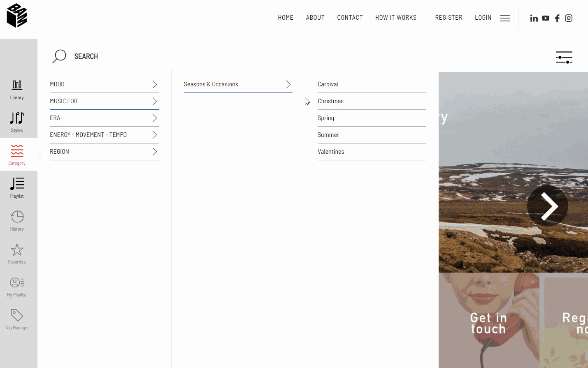Image resolution: width=588 pixels, height=368 pixels.
Task: Select the REGION label
Action: (x=60, y=152)
